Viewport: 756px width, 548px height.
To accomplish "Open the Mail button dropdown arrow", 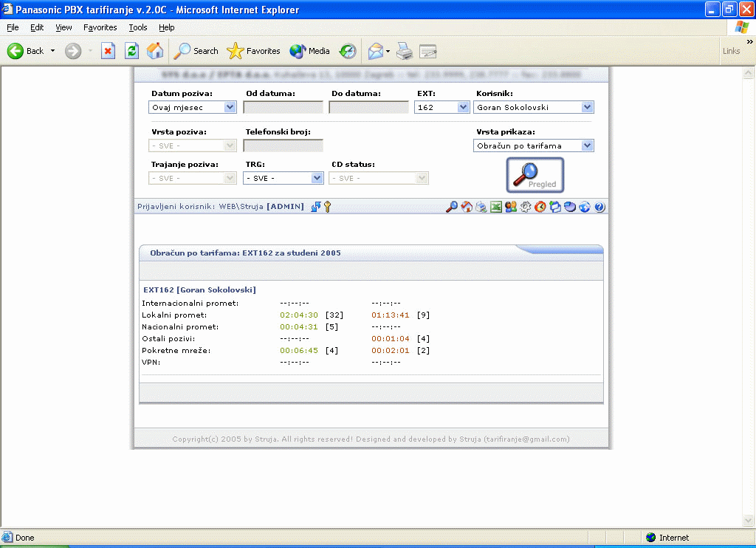I will coord(388,51).
